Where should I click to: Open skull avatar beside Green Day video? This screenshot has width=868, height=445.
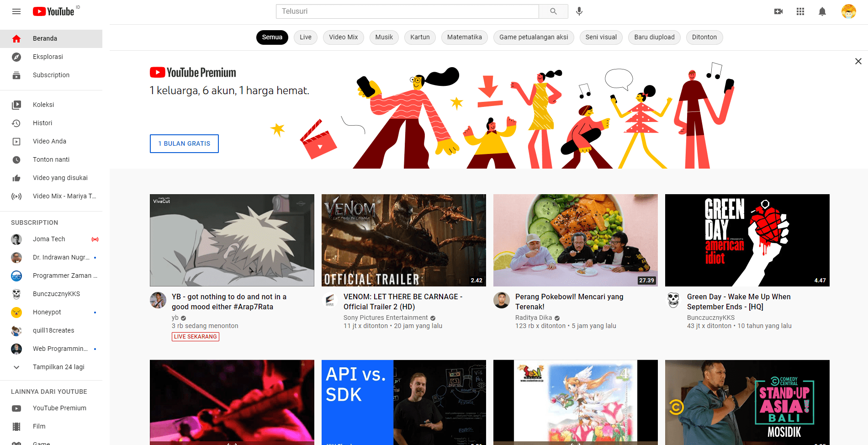[x=673, y=300]
